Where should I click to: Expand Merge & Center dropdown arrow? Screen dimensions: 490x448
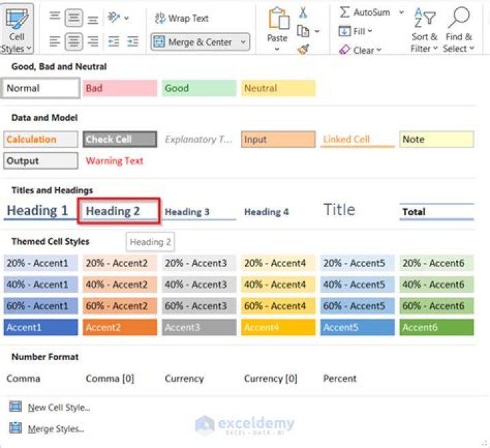(x=243, y=42)
